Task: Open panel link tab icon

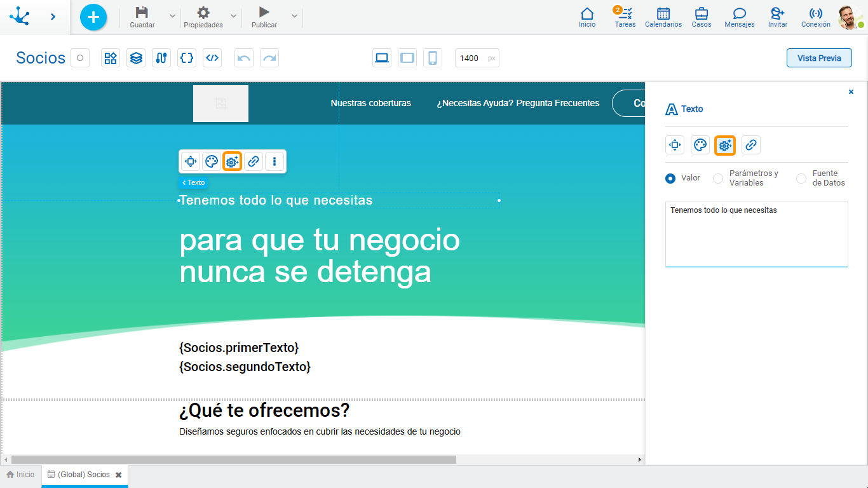Action: pyautogui.click(x=751, y=145)
